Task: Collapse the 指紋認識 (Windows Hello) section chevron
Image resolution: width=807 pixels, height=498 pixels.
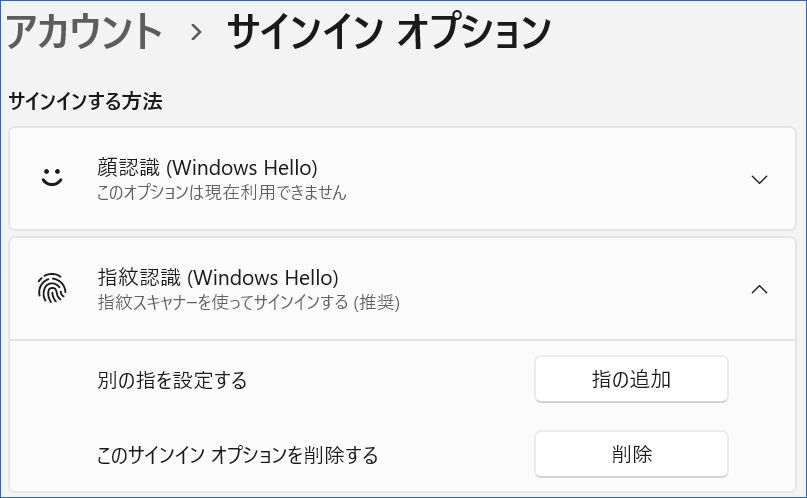Action: point(759,289)
